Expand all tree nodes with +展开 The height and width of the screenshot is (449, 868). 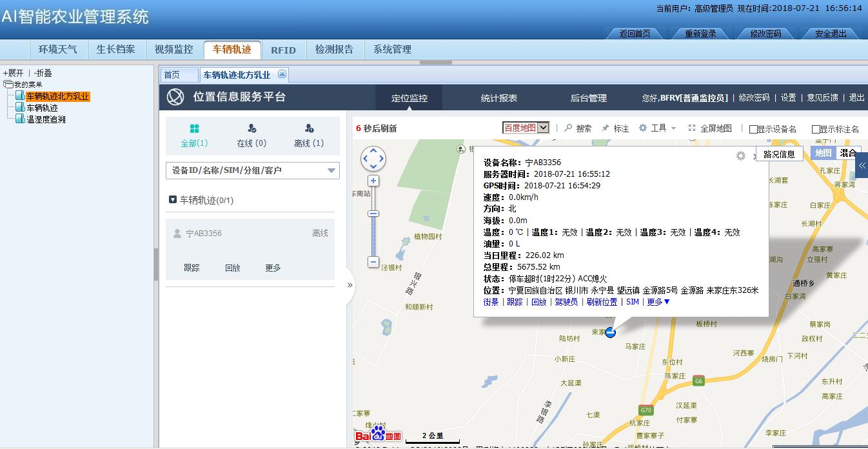click(13, 74)
